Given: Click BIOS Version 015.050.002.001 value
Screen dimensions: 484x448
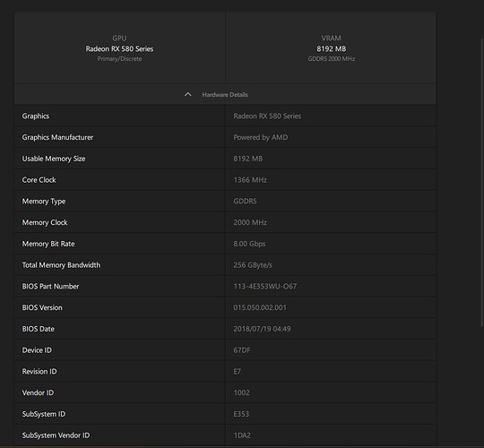Looking at the screenshot, I should 260,307.
